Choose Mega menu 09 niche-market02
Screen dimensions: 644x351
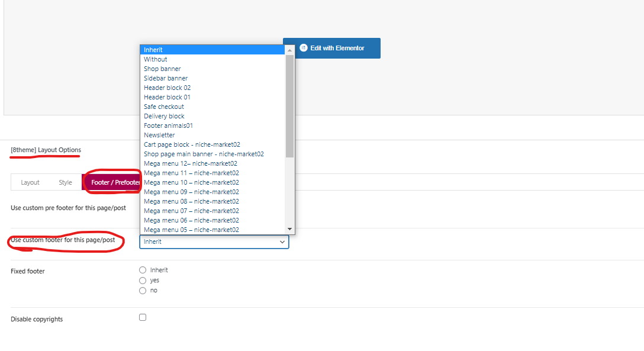212,192
